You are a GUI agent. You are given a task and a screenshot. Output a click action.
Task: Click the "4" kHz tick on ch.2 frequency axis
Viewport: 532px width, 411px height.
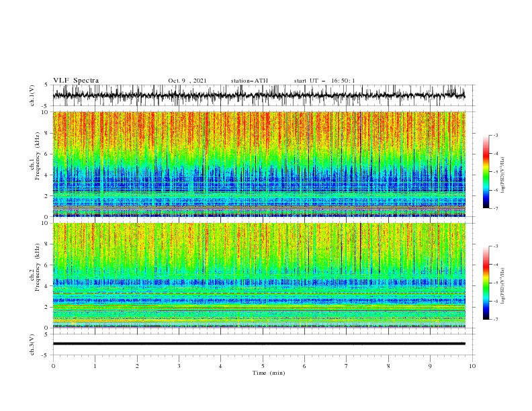coord(46,286)
